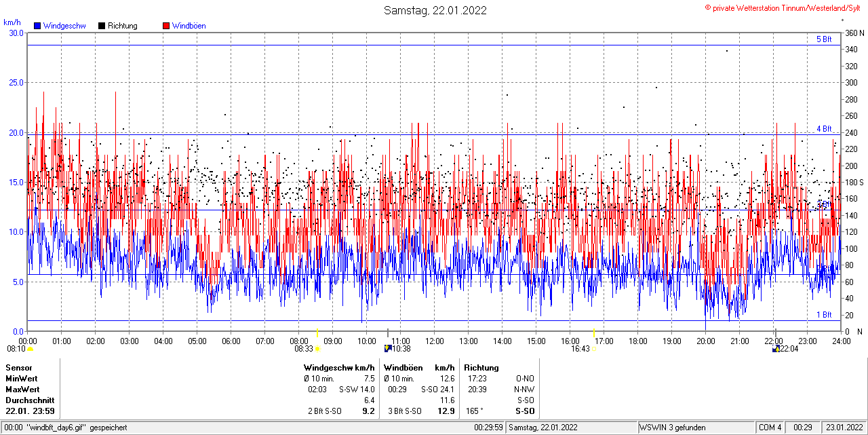Click the 02:03 max wind time entry
This screenshot has width=868, height=435.
(x=317, y=389)
